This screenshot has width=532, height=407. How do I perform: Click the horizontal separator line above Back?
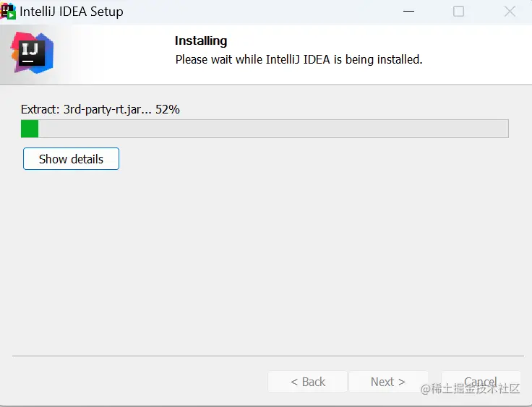[268, 356]
